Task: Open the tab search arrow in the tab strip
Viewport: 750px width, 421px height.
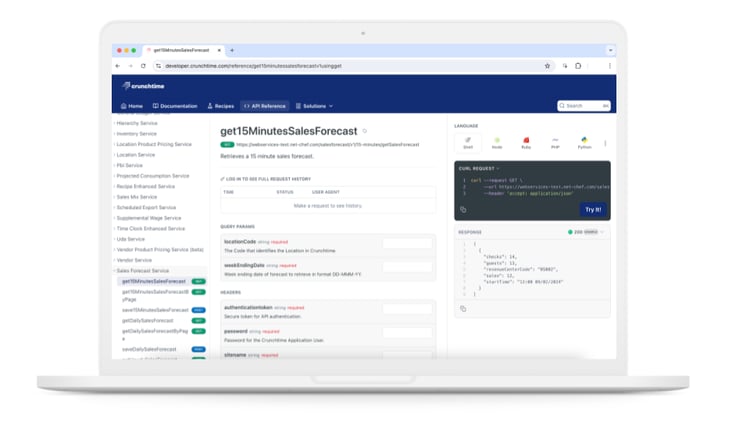Action: coord(610,50)
